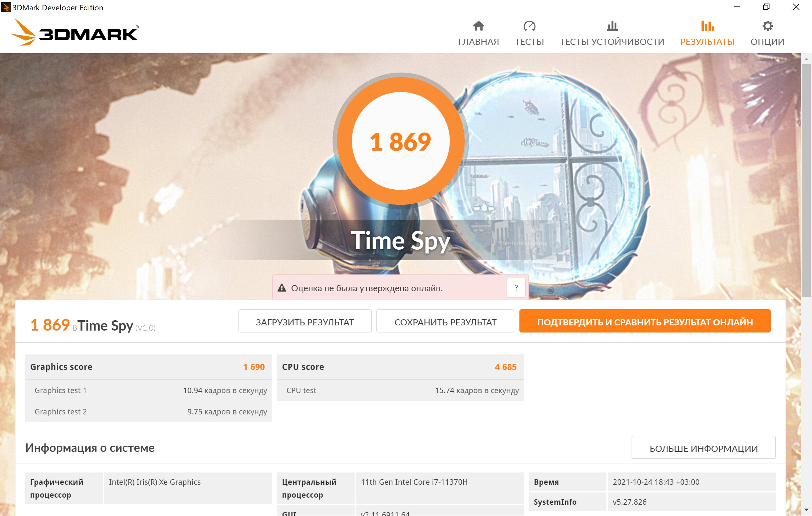Click the orange results chart icon

tap(707, 26)
